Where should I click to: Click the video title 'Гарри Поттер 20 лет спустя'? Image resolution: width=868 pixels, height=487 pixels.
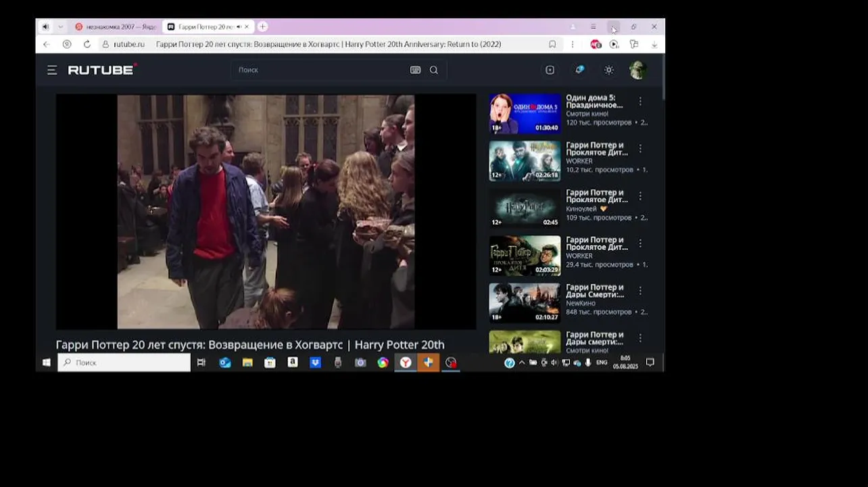[x=250, y=345]
